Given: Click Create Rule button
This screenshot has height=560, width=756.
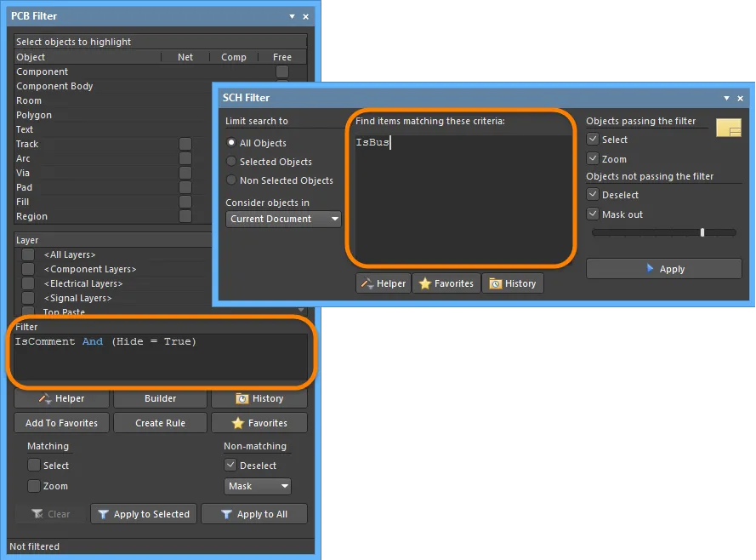Looking at the screenshot, I should (x=160, y=423).
